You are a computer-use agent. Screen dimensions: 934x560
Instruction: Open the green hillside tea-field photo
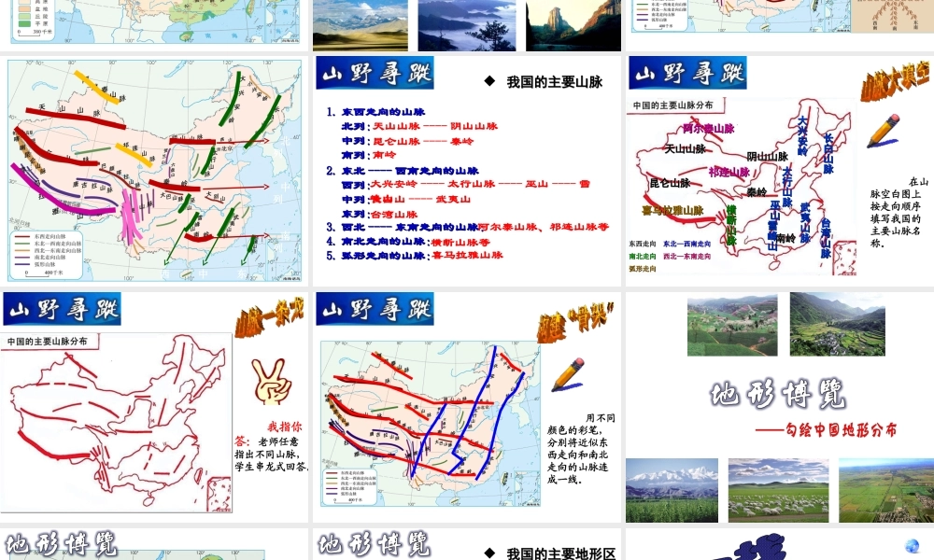click(x=732, y=327)
